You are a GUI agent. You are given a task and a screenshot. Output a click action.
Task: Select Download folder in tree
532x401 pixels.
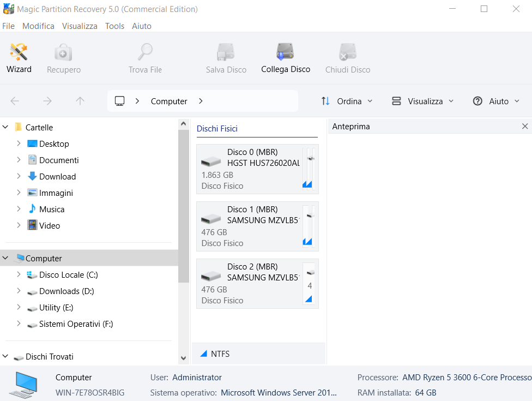tap(57, 176)
